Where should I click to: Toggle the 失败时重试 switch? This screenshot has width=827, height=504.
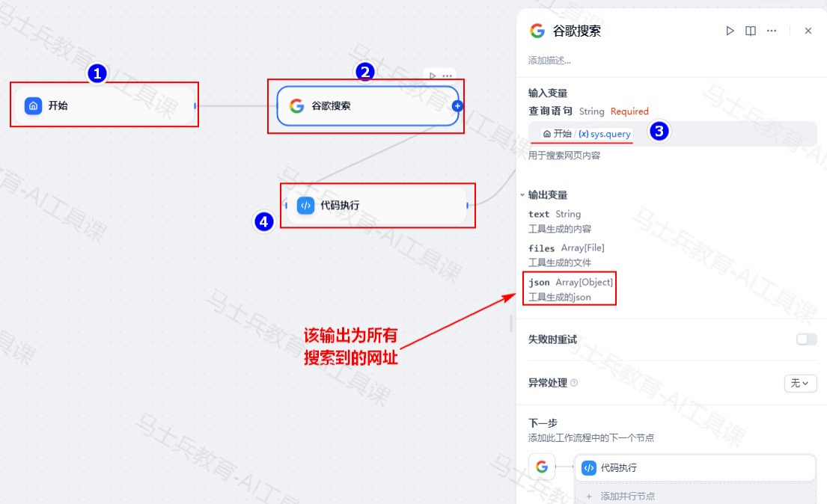pyautogui.click(x=807, y=339)
